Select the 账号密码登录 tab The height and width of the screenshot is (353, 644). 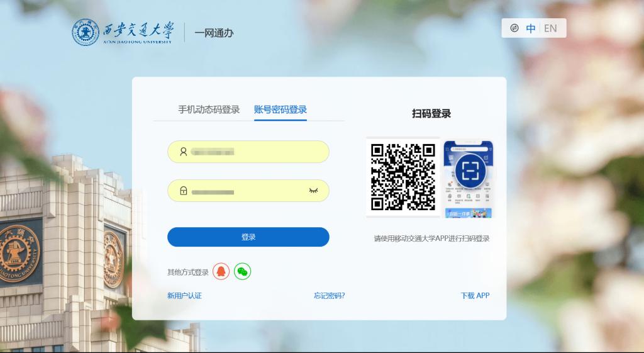280,109
